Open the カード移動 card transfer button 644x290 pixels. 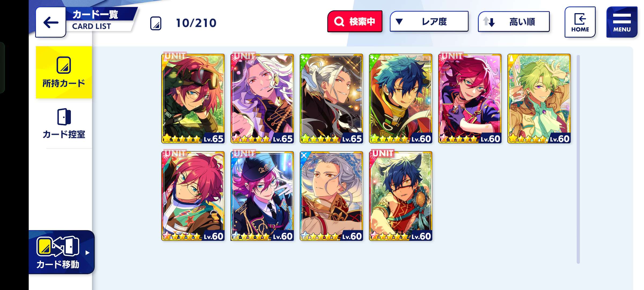click(61, 252)
